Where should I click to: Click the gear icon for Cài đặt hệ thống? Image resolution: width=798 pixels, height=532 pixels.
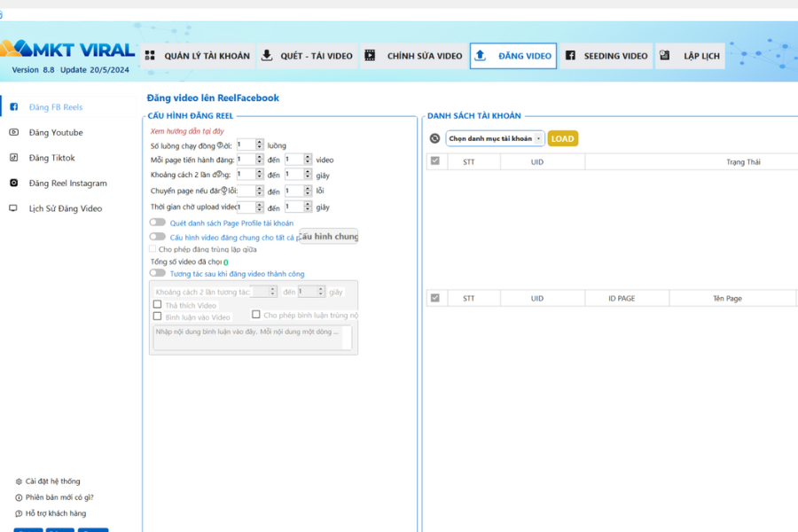pos(19,481)
